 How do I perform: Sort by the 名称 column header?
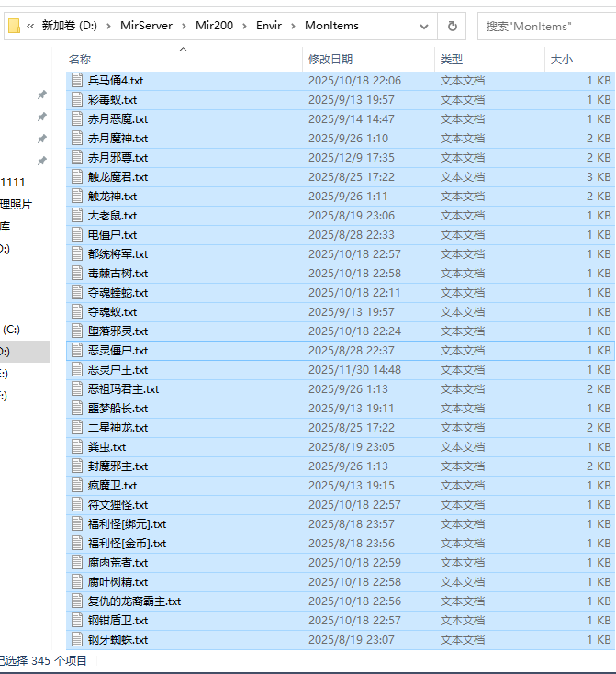[80, 60]
